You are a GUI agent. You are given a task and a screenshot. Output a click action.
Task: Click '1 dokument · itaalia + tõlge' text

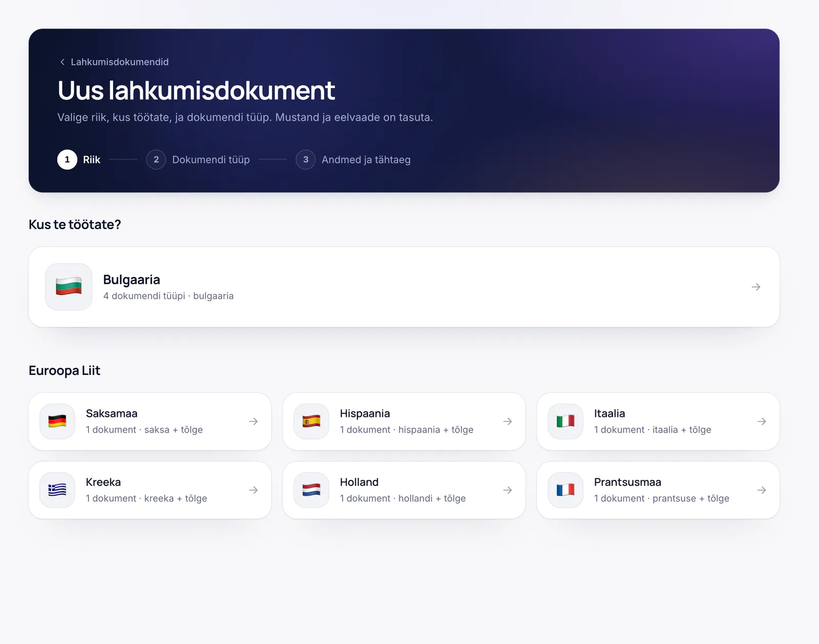point(653,430)
